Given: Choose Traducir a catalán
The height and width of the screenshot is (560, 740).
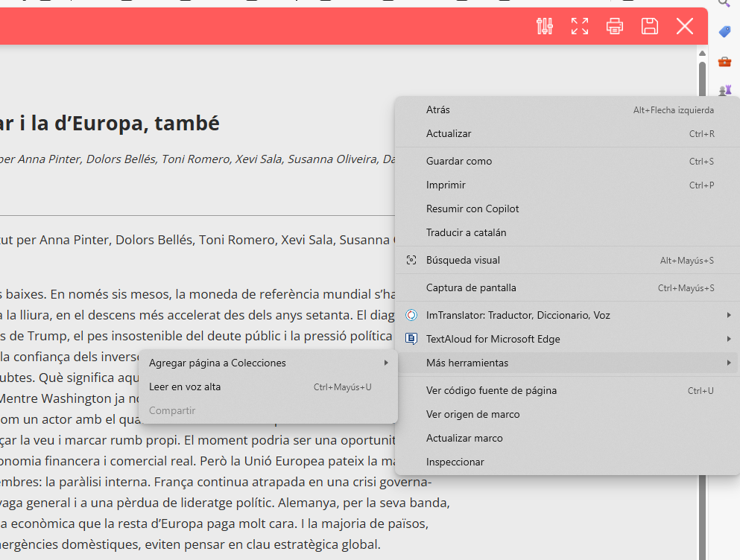Looking at the screenshot, I should point(466,232).
